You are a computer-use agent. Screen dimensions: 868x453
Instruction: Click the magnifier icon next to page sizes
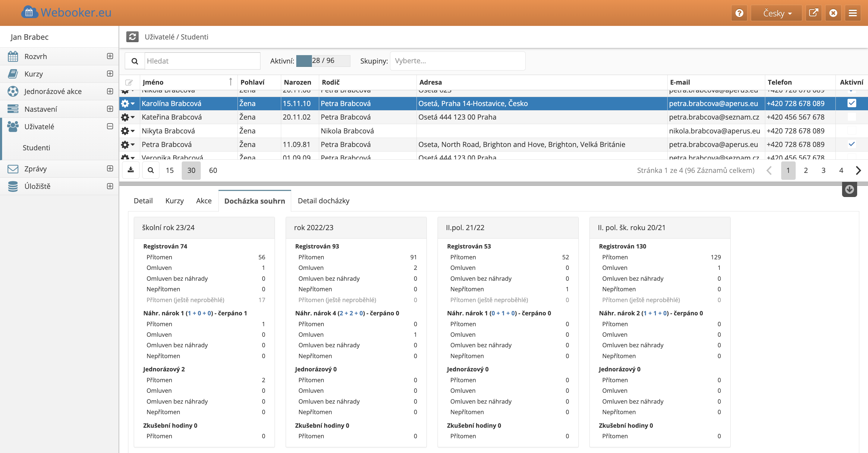(x=151, y=170)
